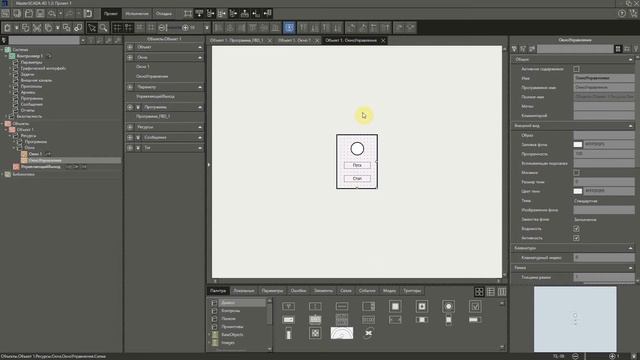Image resolution: width=640 pixels, height=360 pixels.
Task: Pick the checkbox element in palette
Action: pos(475,306)
